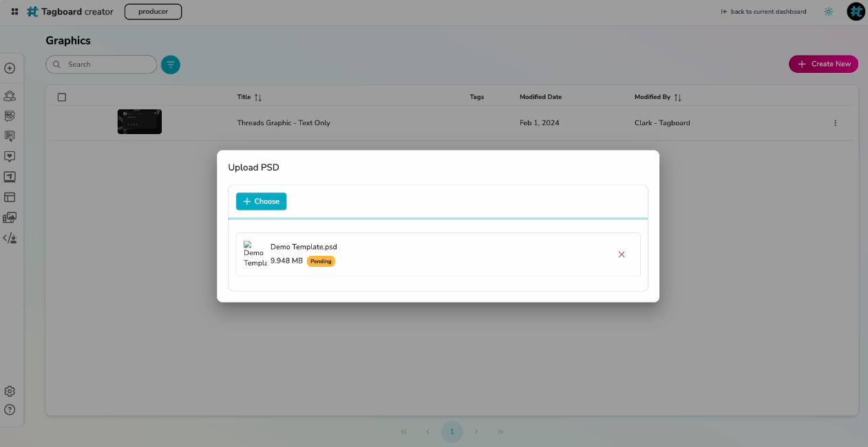Image resolution: width=868 pixels, height=447 pixels.
Task: Sort by Modified By column arrows
Action: tap(678, 98)
